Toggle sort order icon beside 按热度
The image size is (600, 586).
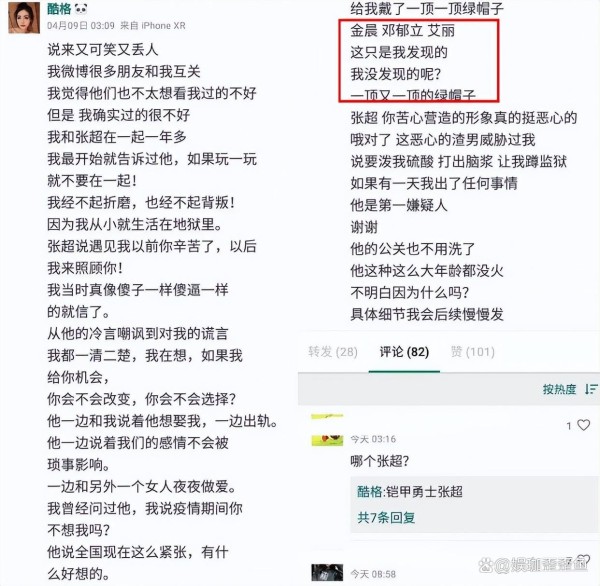tap(591, 389)
